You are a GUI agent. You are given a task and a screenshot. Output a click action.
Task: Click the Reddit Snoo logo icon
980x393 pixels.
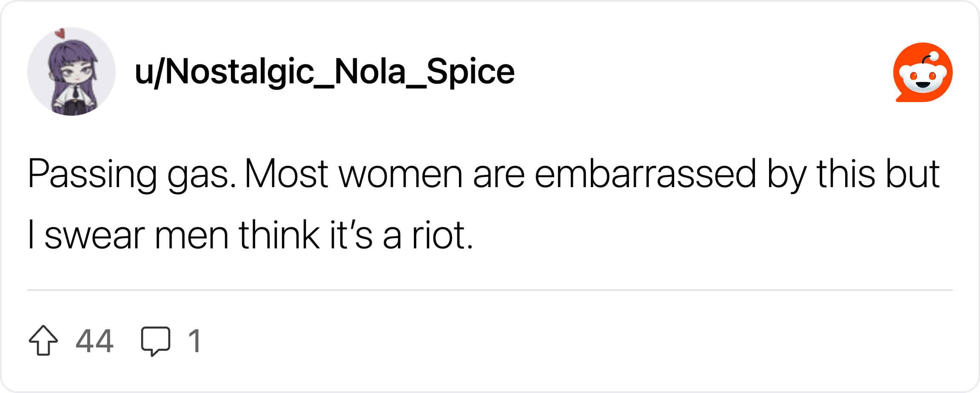point(922,72)
